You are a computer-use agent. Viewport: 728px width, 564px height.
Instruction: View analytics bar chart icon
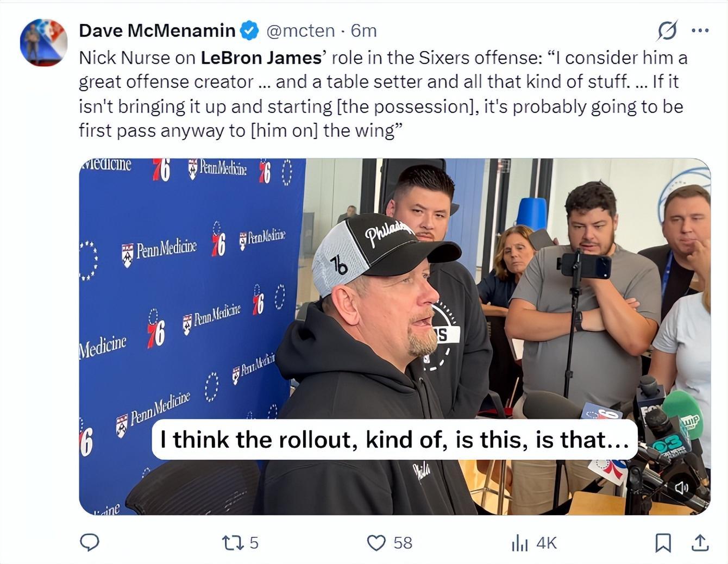tap(519, 543)
